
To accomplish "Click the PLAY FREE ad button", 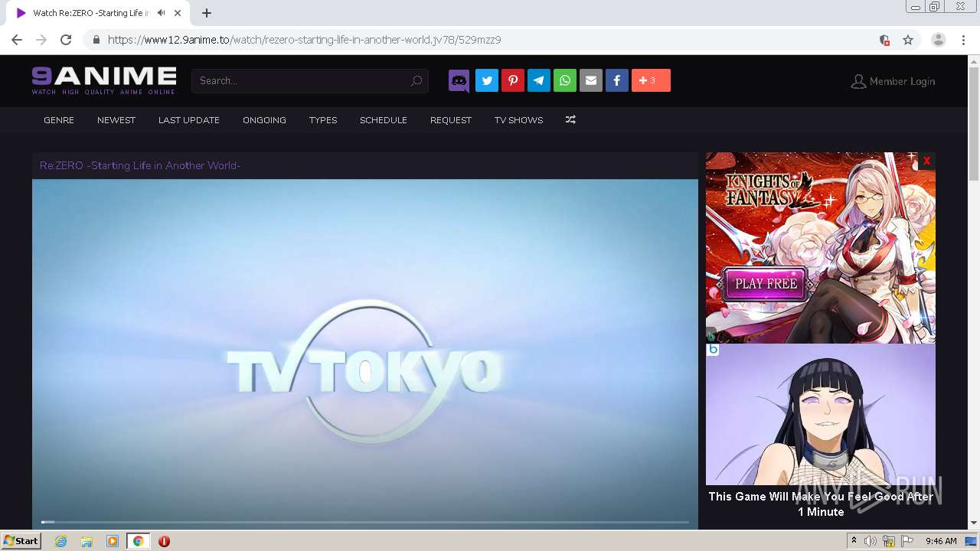I will tap(766, 283).
